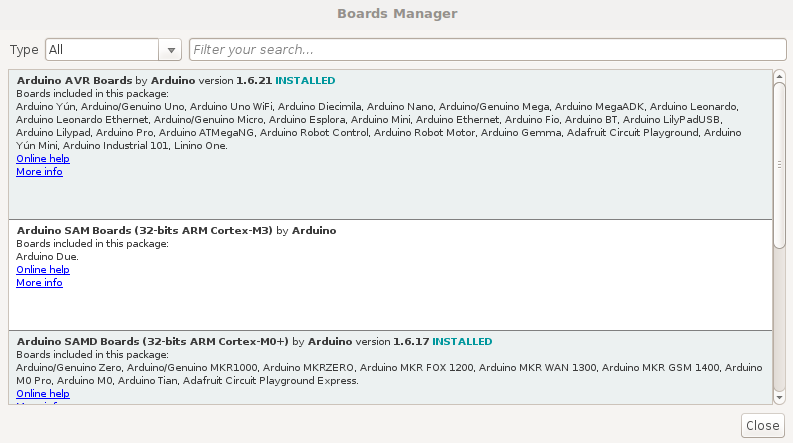Click the scrollbar track below the thumb
This screenshot has height=443, width=793.
point(779,320)
